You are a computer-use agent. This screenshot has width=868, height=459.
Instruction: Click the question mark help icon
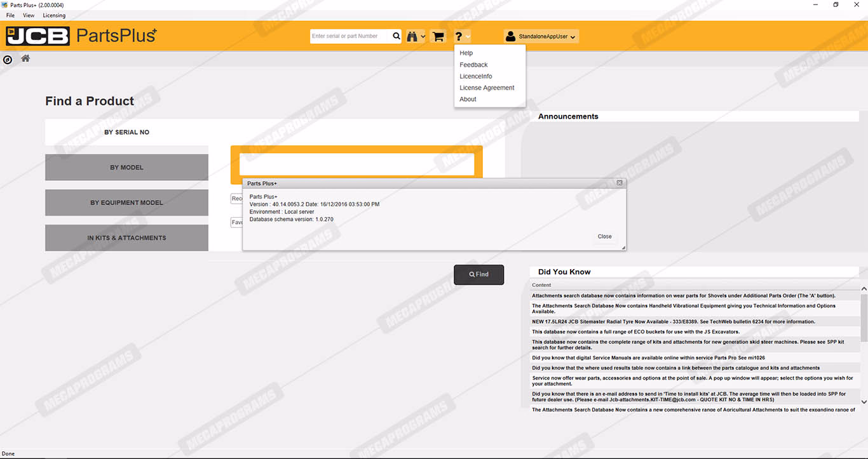(458, 37)
